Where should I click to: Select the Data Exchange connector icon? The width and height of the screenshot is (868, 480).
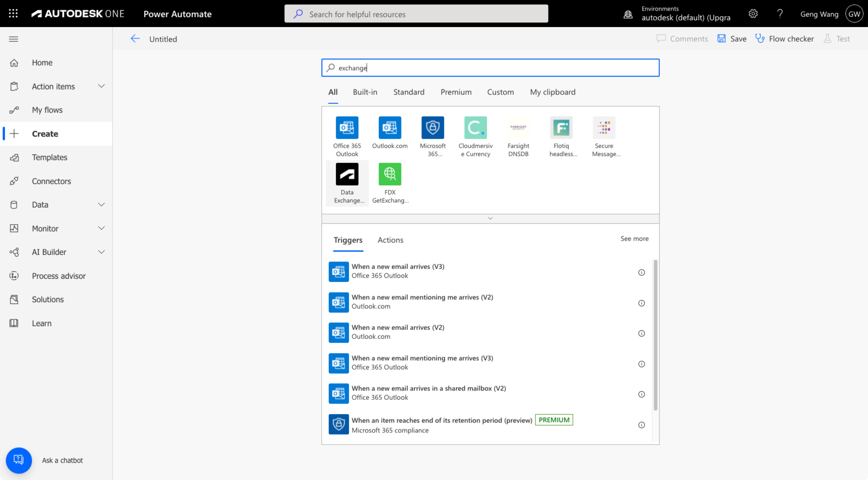[347, 174]
